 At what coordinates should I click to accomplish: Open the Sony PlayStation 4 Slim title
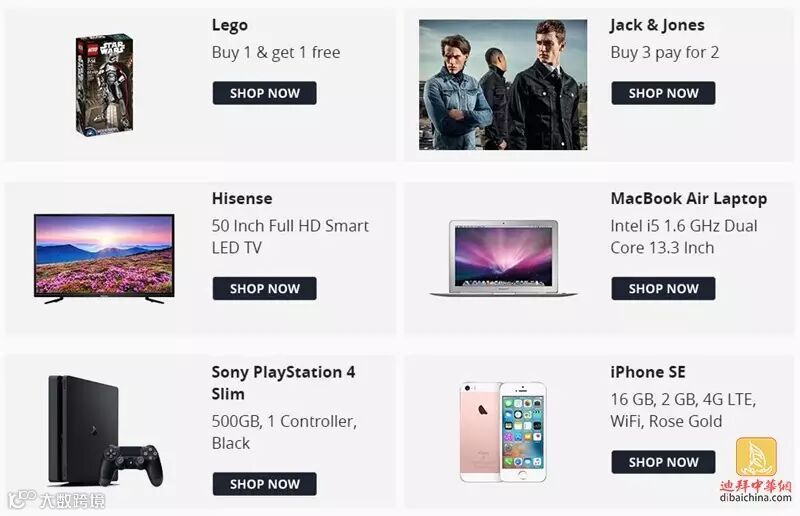point(284,383)
